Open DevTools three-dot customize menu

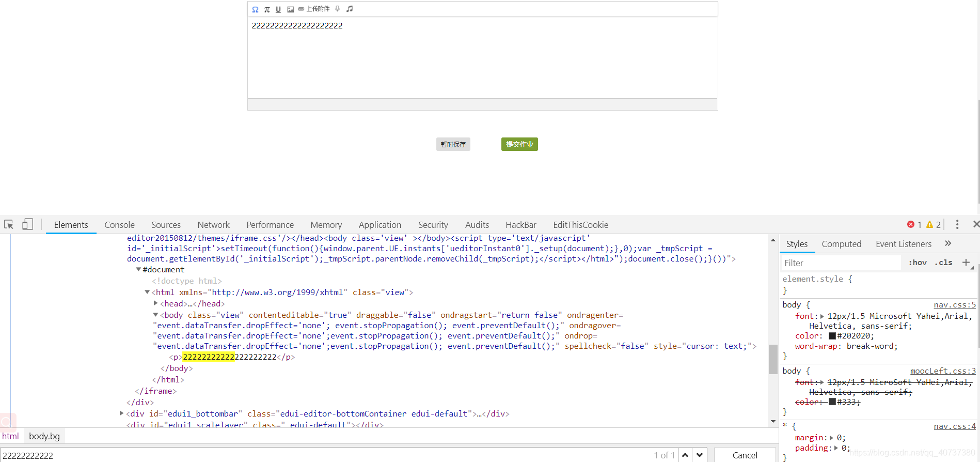[x=957, y=224]
